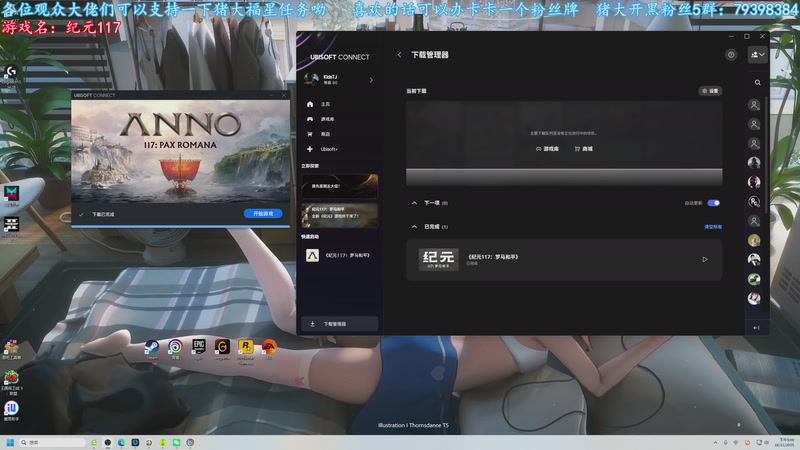The width and height of the screenshot is (800, 450).
Task: Open the friends dropdown button in the top right
Action: point(758,55)
